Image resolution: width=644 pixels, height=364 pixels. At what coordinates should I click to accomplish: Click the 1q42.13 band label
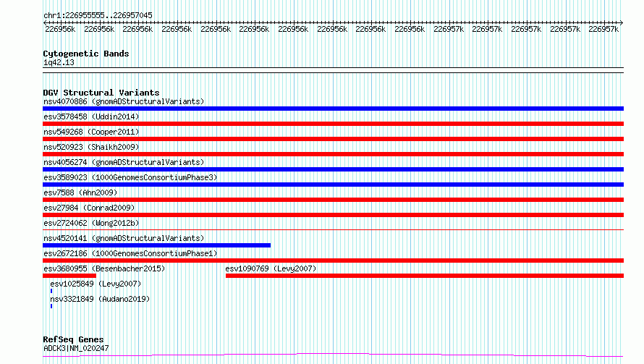pos(59,62)
